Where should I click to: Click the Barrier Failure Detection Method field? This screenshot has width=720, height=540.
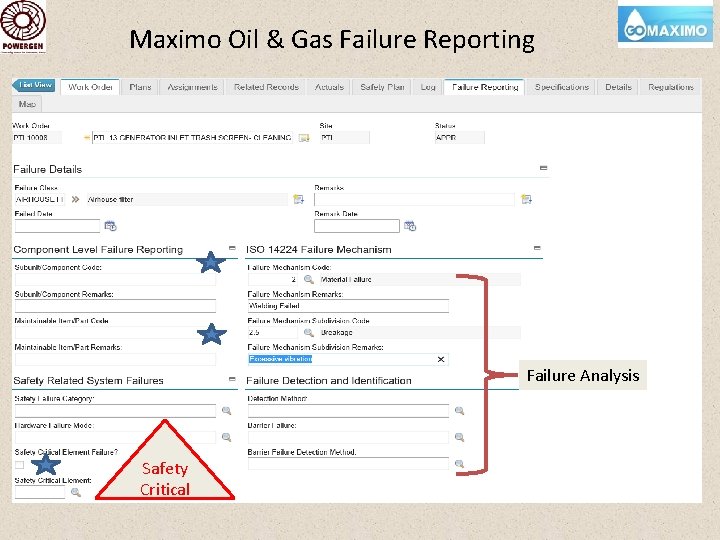348,464
